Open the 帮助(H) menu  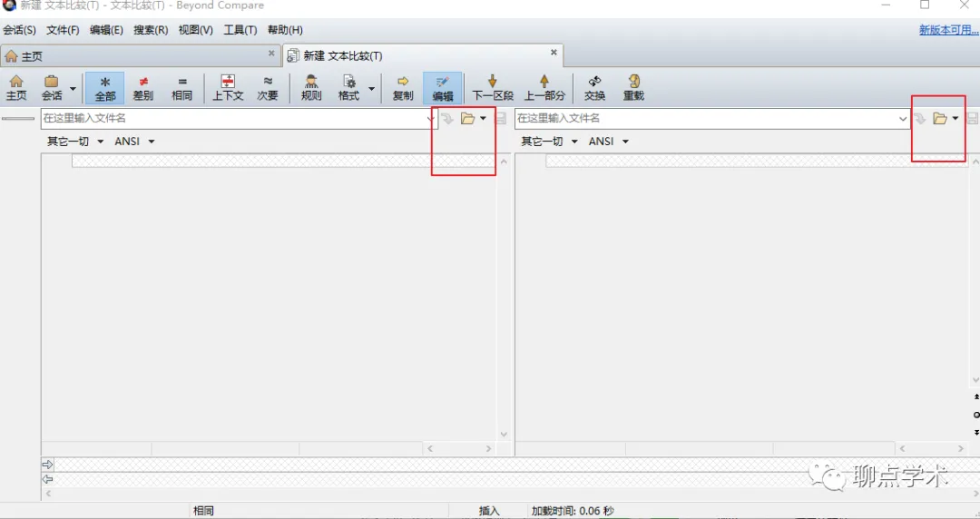click(285, 30)
